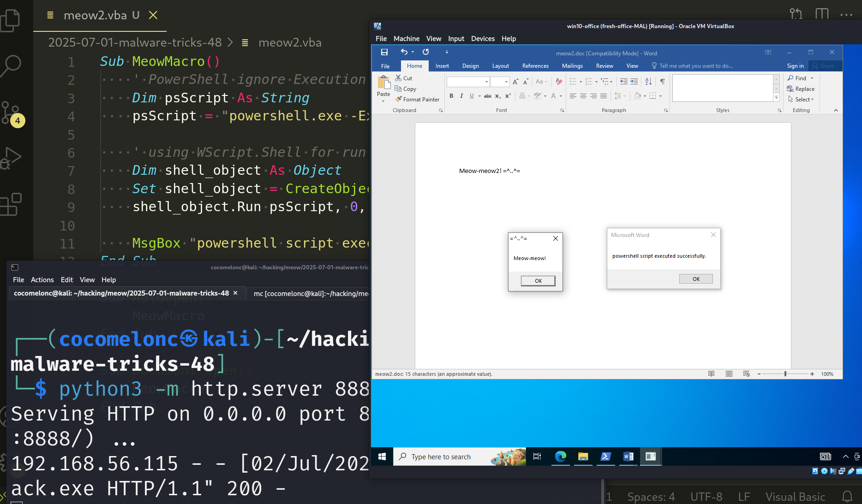Undo the last action in Word

click(x=404, y=52)
